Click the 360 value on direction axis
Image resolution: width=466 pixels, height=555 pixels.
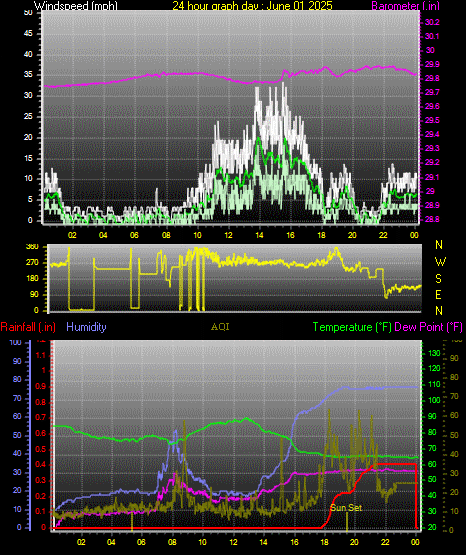click(x=33, y=247)
